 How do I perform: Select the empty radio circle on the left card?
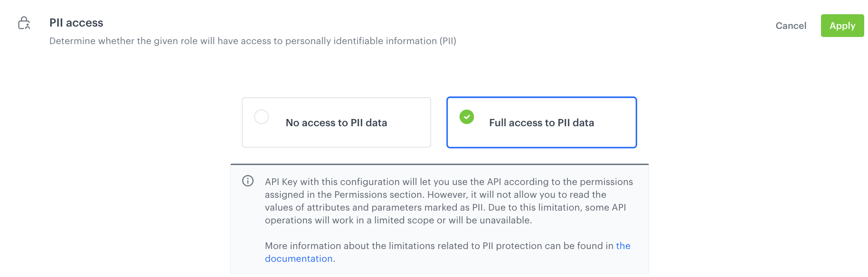coord(261,117)
